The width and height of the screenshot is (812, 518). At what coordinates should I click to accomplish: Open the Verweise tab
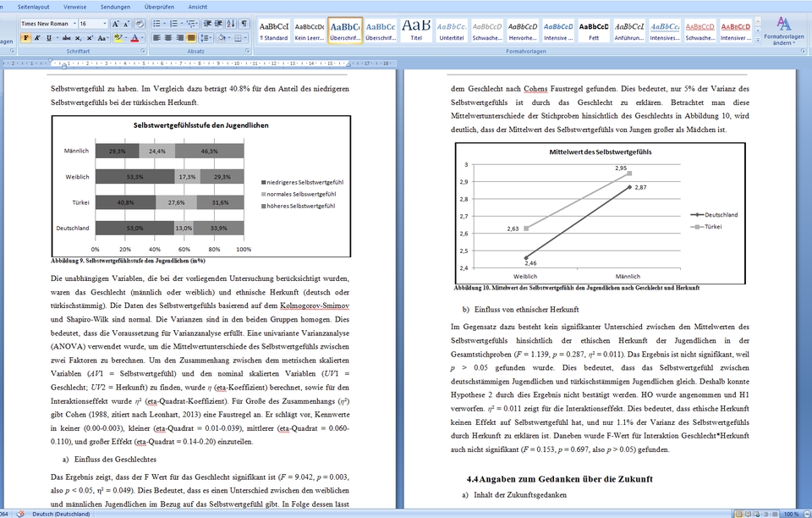point(75,7)
